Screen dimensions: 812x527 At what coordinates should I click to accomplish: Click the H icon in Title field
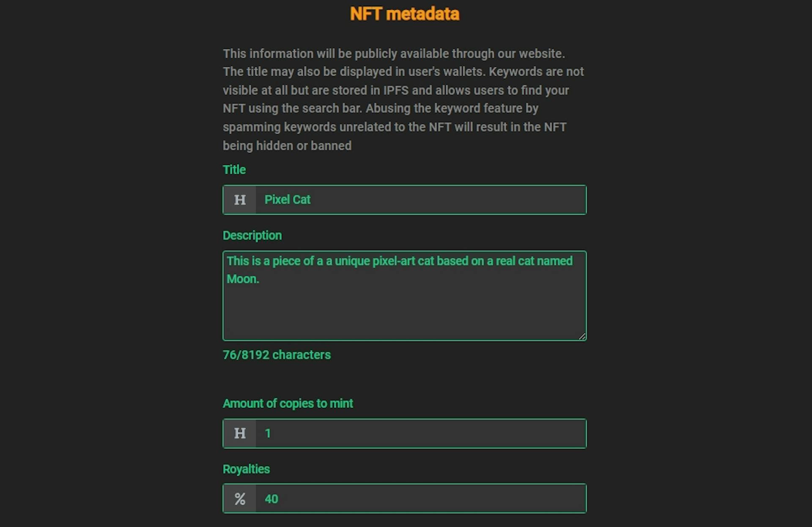[x=240, y=200]
